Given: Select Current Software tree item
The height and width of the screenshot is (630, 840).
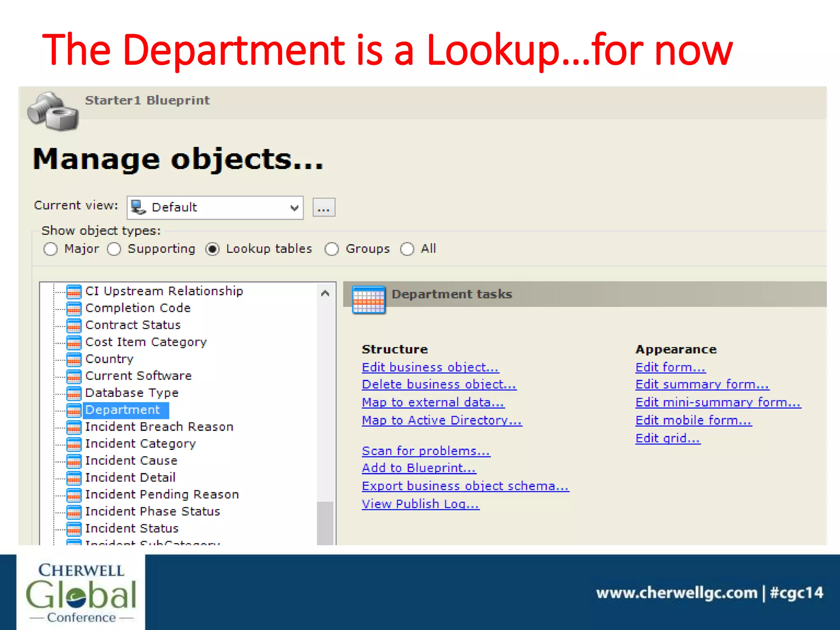Looking at the screenshot, I should pos(138,376).
